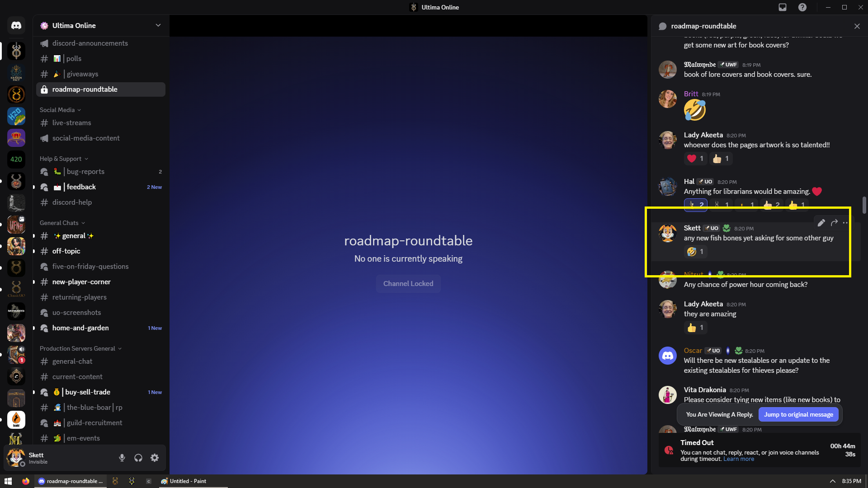
Task: Open uo-screenshots channel
Action: [x=101, y=313]
